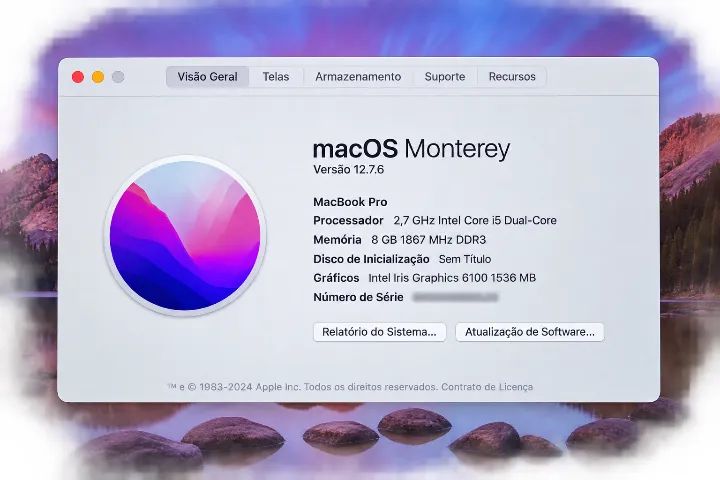This screenshot has height=480, width=720.
Task: Click the blurred serial number value
Action: click(x=456, y=298)
